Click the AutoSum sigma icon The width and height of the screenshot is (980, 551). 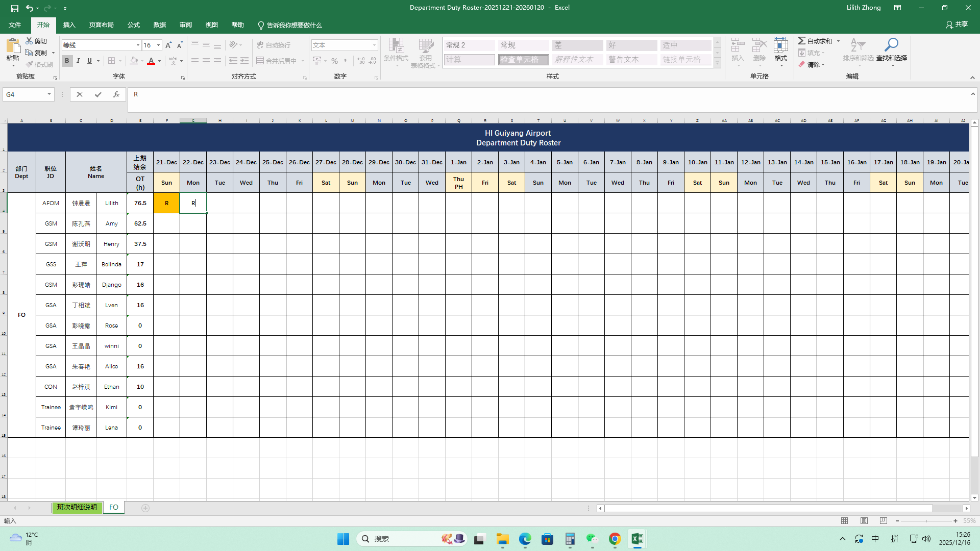click(802, 41)
